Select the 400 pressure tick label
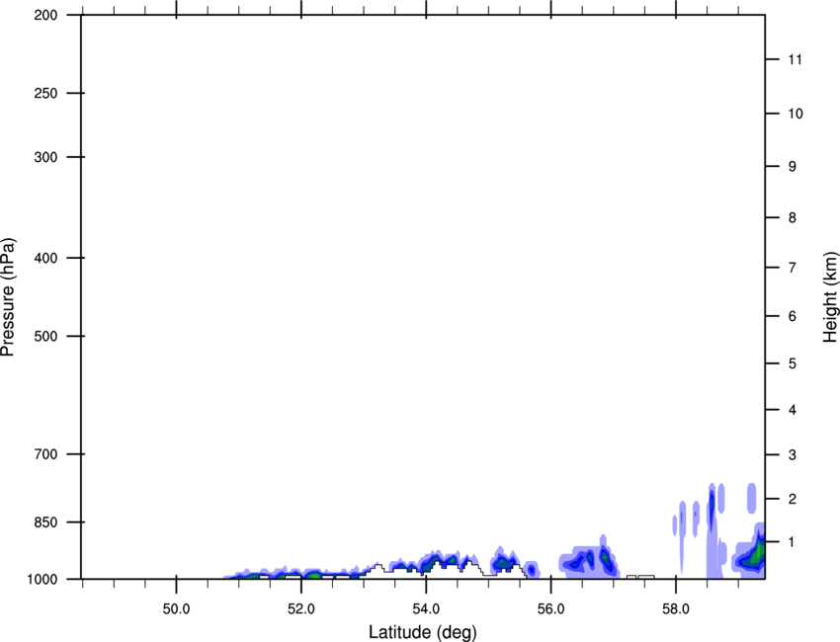The image size is (840, 642). coord(45,258)
